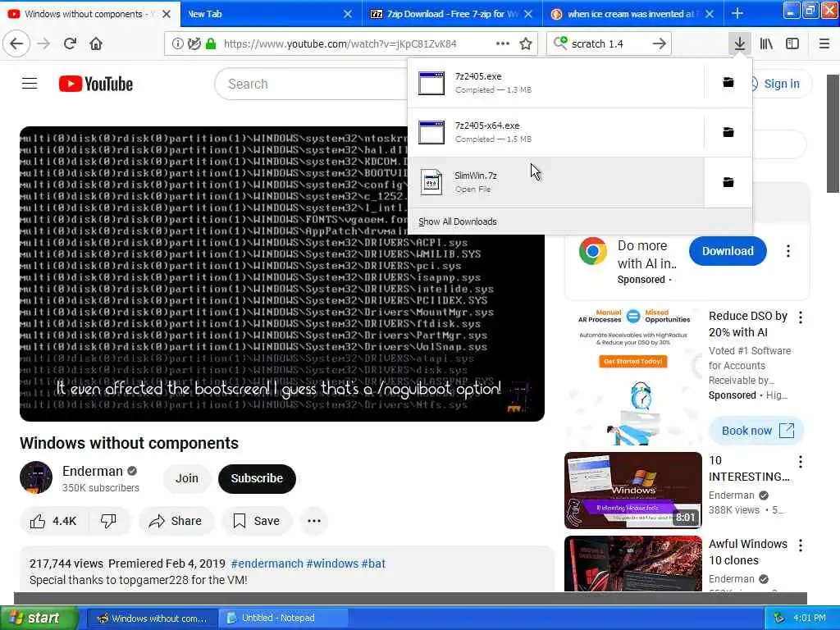This screenshot has width=840, height=630.
Task: Open page actions three-dot menu in address bar
Action: click(503, 43)
